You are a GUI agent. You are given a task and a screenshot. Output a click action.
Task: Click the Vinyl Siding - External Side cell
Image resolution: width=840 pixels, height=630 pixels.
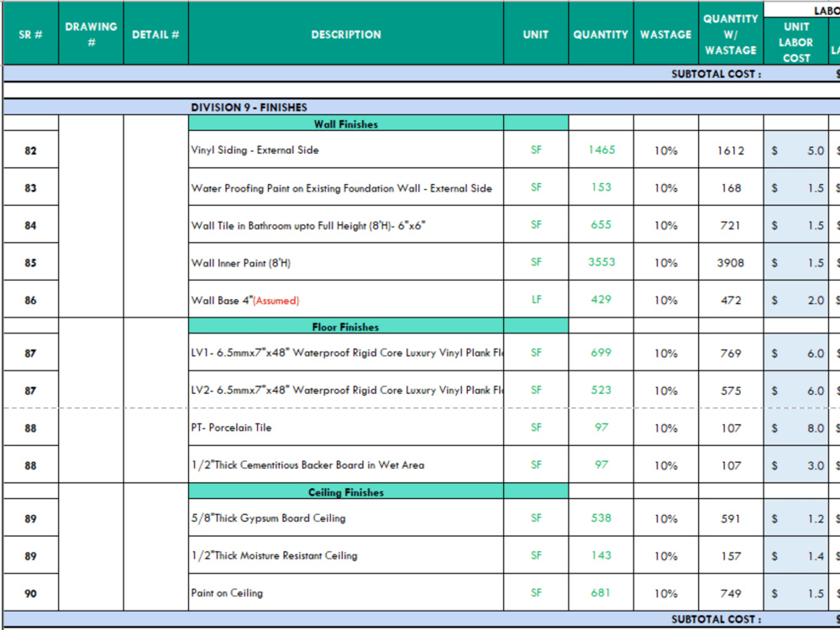[346, 150]
